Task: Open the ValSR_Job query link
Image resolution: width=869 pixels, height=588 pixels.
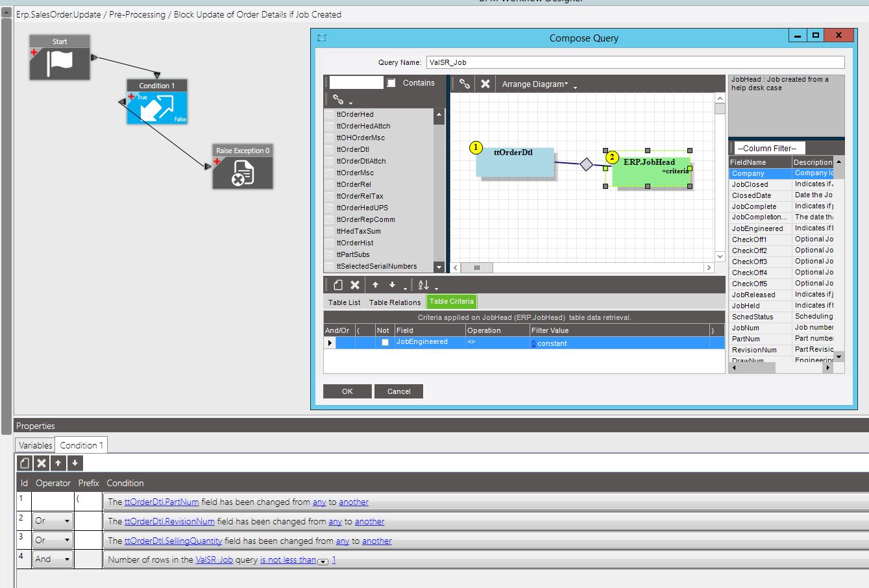Action: pos(214,559)
